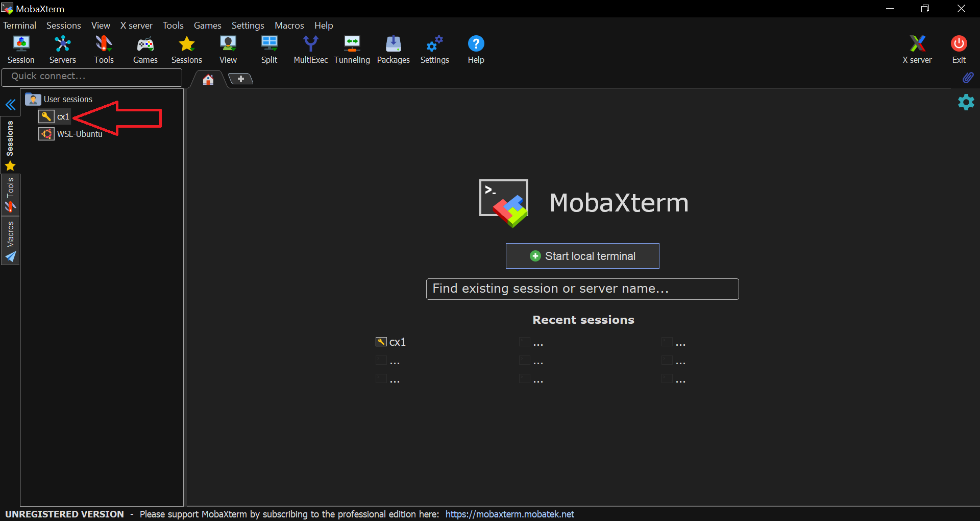
Task: Toggle the X server toolbar icon
Action: point(917,50)
